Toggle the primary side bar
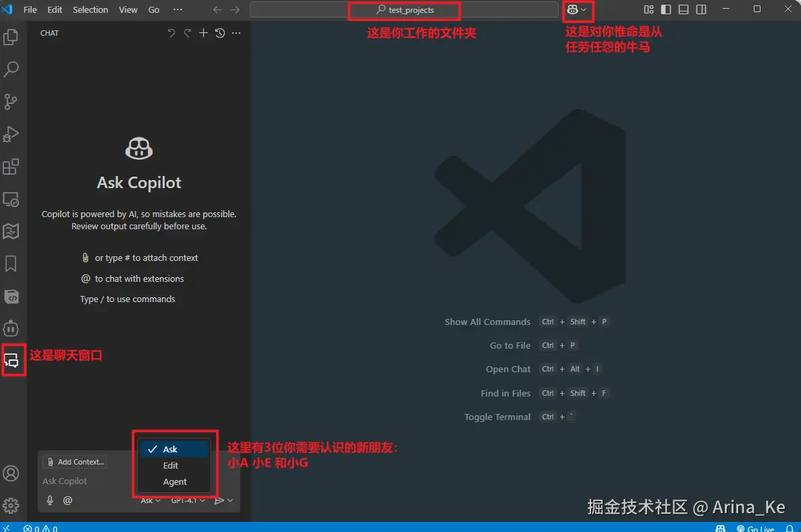This screenshot has height=532, width=801. (666, 9)
